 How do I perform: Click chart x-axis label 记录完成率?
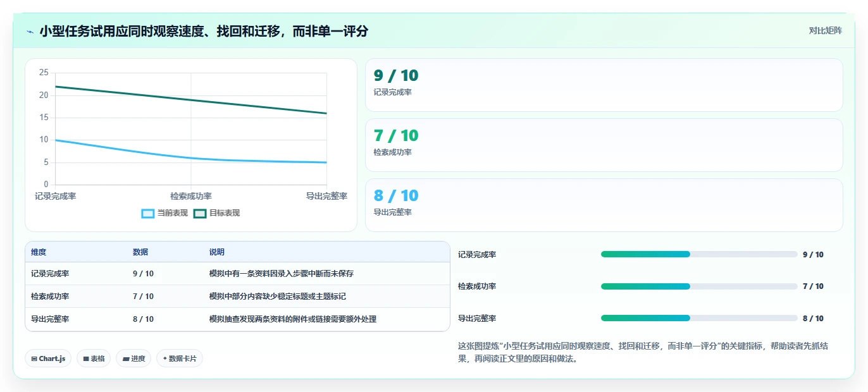(55, 197)
